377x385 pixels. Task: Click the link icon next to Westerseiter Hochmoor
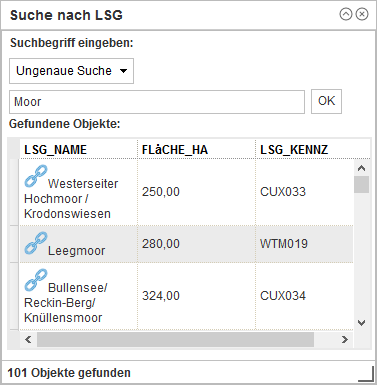click(36, 176)
